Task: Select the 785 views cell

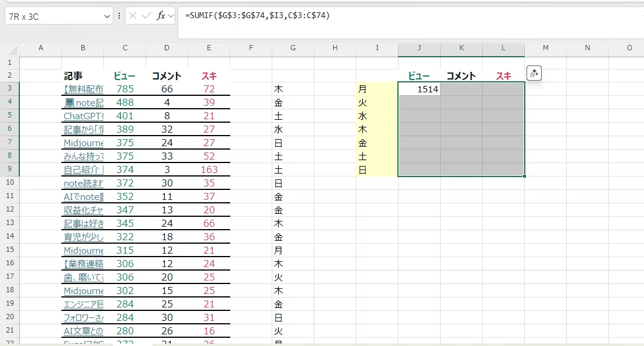Action: click(x=125, y=89)
